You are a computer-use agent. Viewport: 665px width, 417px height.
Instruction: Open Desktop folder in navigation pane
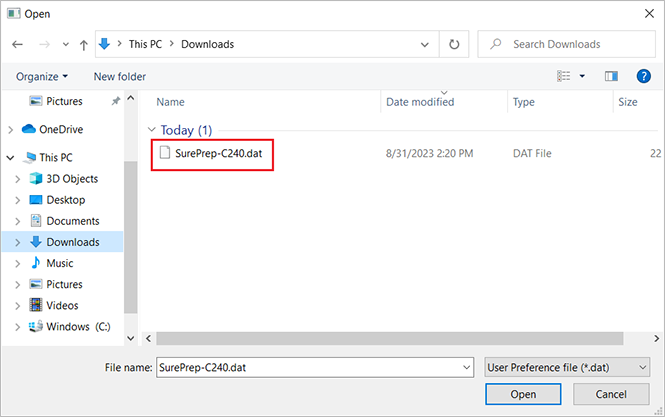[65, 200]
